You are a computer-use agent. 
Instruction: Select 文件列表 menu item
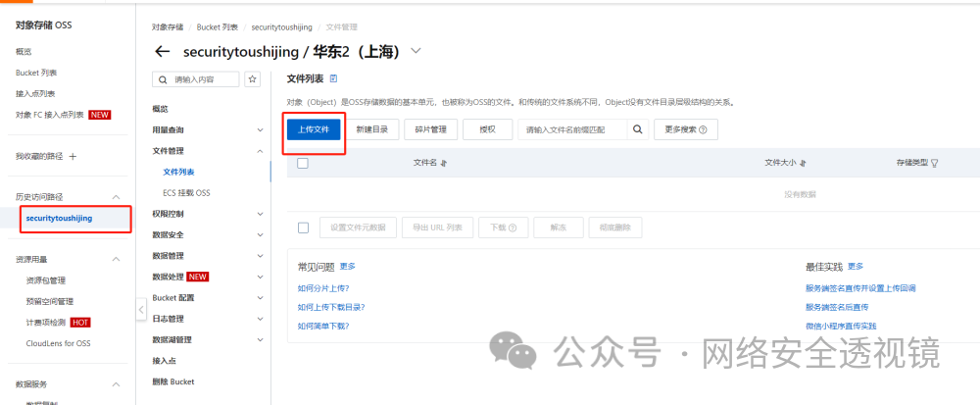pos(178,172)
